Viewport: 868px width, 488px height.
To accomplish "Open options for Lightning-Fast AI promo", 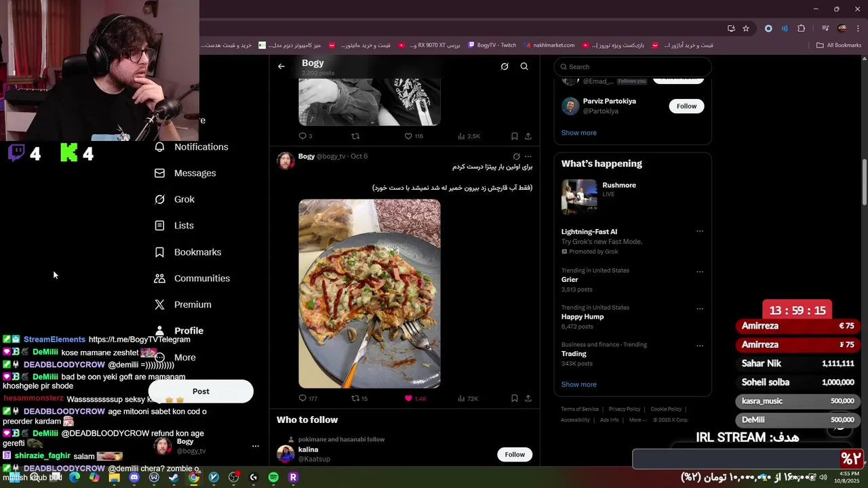I will [x=700, y=231].
